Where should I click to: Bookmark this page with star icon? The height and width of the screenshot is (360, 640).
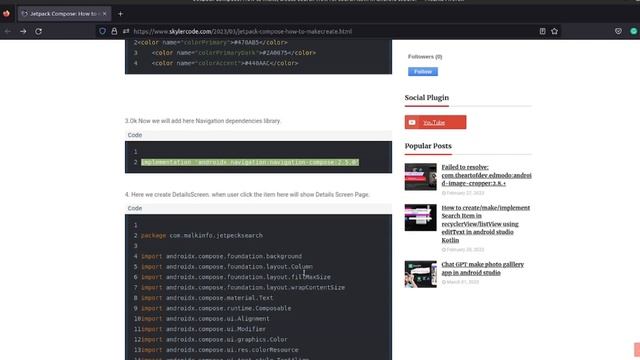click(x=554, y=31)
